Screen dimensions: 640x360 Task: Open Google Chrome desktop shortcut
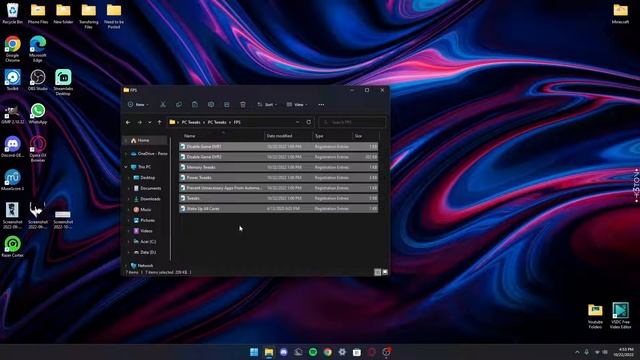(x=13, y=49)
